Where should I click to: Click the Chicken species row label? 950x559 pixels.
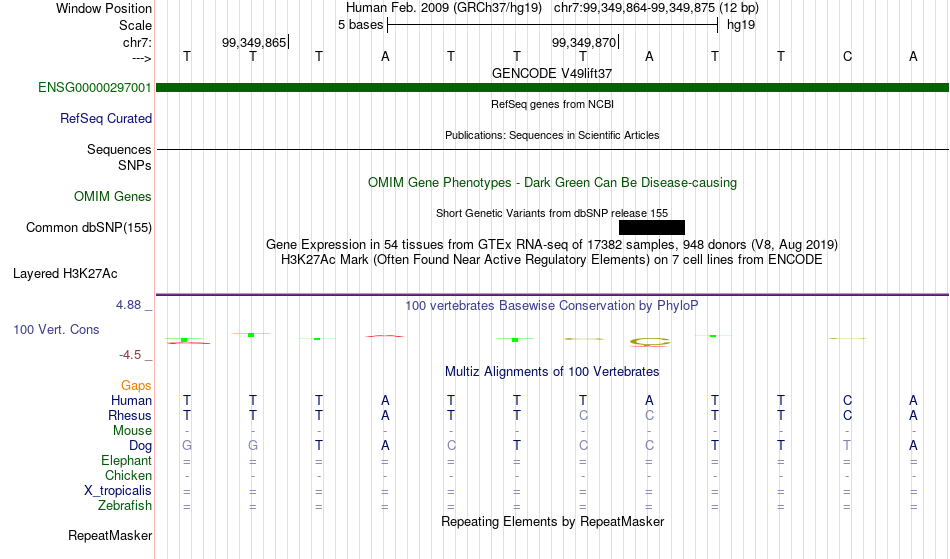(128, 476)
